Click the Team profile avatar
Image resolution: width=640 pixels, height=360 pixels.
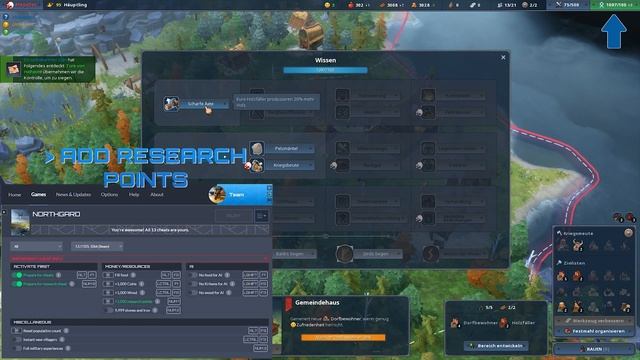tap(217, 194)
